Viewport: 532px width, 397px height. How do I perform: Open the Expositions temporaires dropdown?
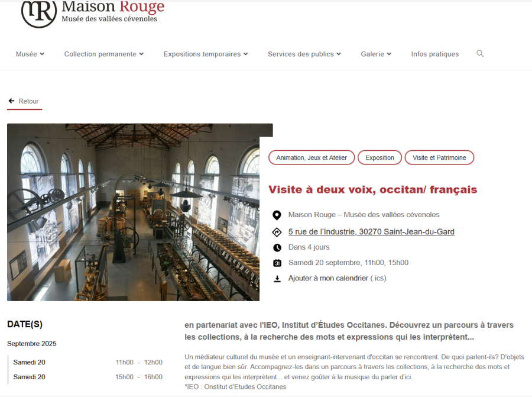pyautogui.click(x=206, y=54)
